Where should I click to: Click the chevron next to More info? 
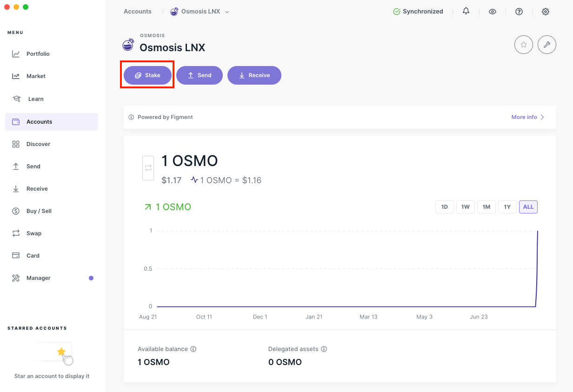click(x=542, y=117)
